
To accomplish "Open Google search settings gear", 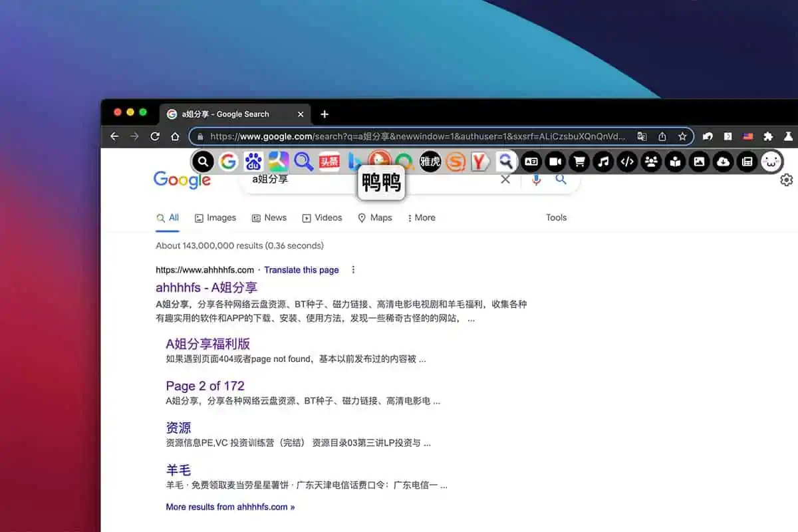I will (786, 180).
